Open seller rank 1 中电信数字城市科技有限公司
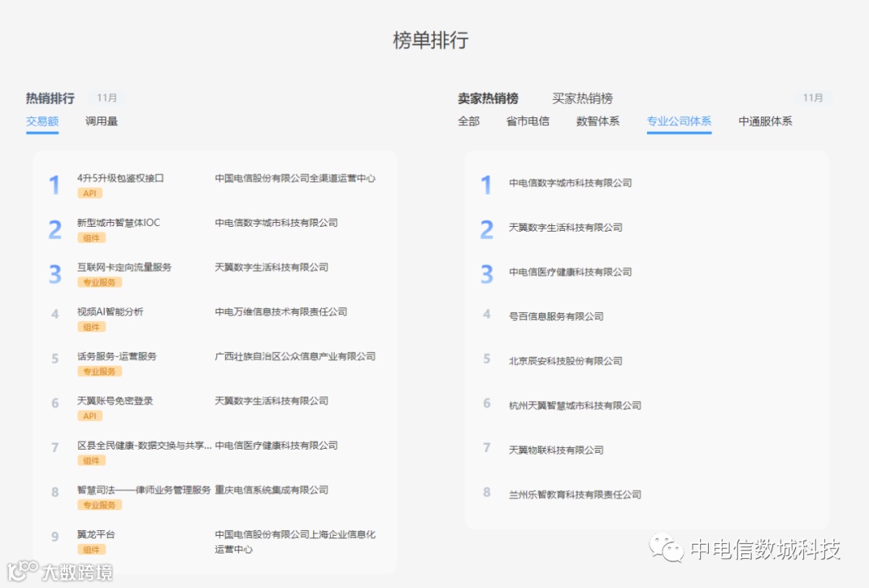Viewport: 869px width, 588px height. click(x=570, y=183)
